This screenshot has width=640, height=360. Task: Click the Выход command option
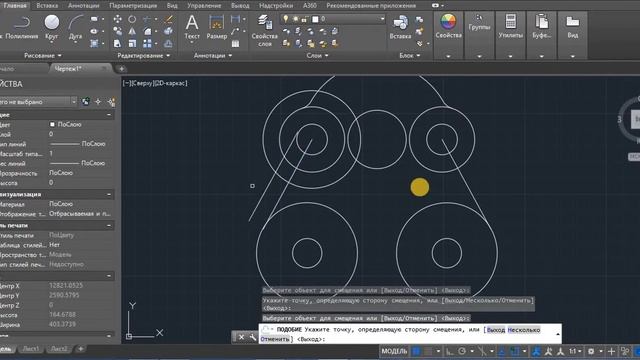coord(496,330)
